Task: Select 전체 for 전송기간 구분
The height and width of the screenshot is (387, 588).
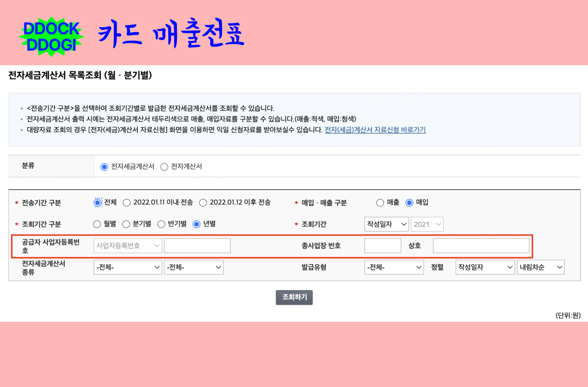Action: 96,201
